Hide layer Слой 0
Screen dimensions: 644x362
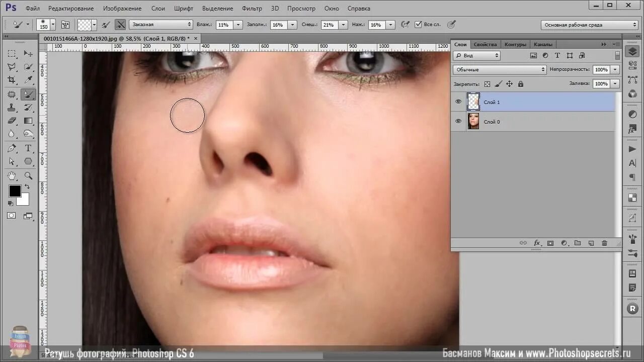coord(458,121)
